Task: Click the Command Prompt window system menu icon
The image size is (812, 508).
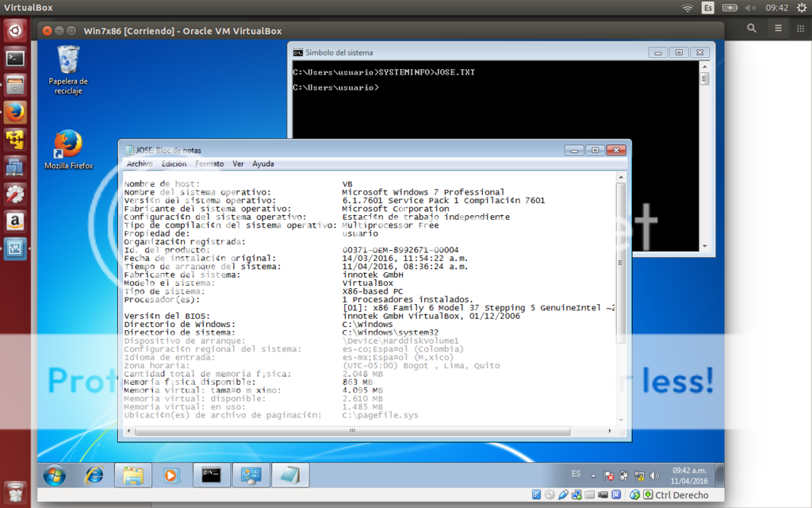Action: click(298, 52)
